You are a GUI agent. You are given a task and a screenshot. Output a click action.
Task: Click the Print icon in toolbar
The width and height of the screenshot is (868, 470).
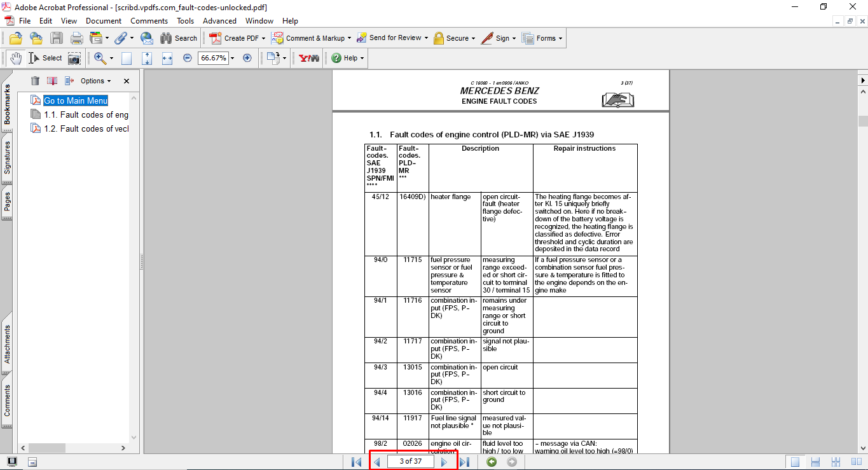tap(76, 38)
